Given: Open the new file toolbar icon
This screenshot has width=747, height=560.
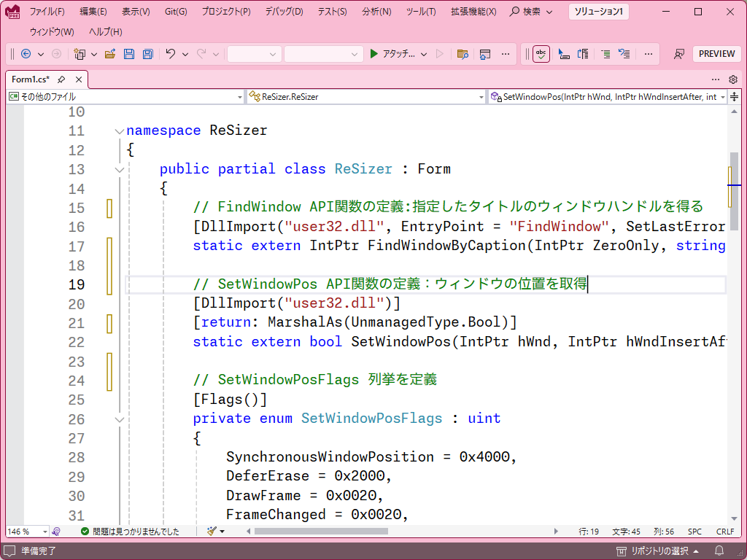Looking at the screenshot, I should pyautogui.click(x=81, y=53).
